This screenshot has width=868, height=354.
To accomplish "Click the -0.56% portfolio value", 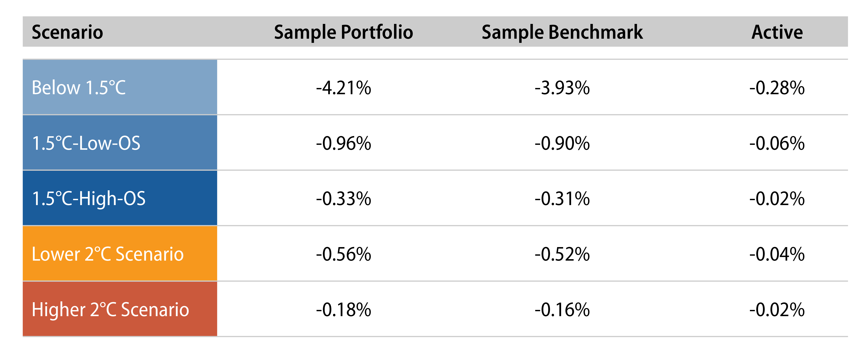I will tap(343, 254).
